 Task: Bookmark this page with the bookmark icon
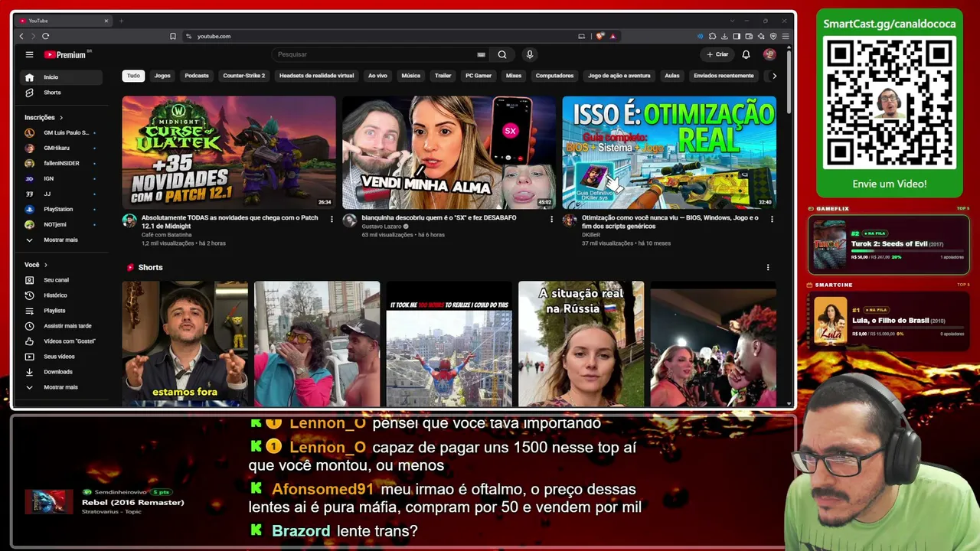pos(172,36)
